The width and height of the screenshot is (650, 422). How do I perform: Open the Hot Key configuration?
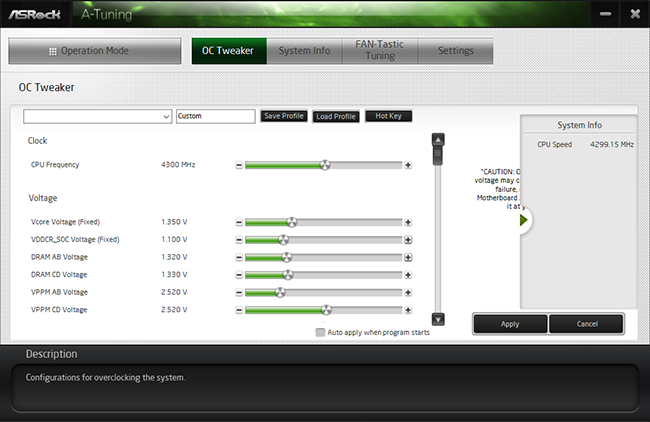click(388, 116)
